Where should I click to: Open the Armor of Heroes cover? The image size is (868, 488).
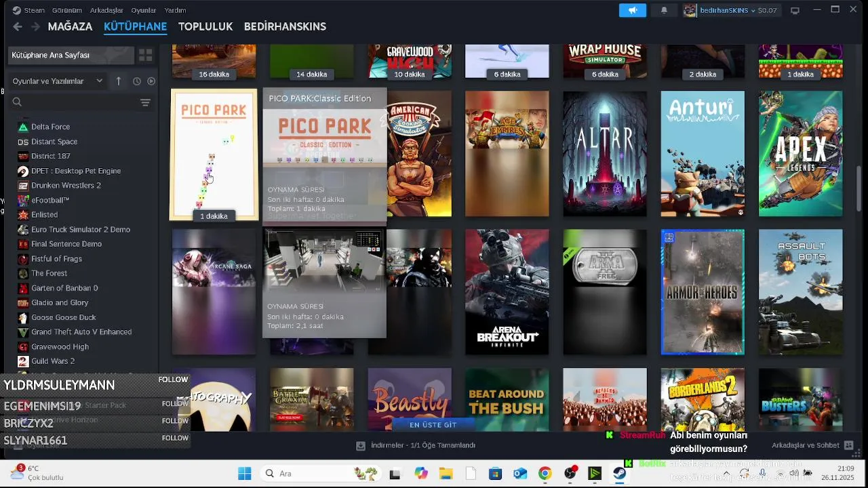click(703, 292)
